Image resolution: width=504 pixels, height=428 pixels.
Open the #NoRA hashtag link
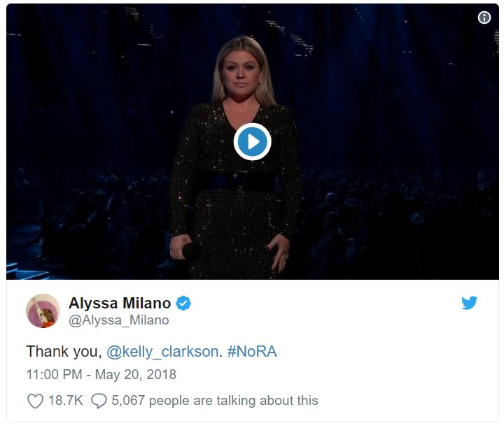[x=252, y=351]
